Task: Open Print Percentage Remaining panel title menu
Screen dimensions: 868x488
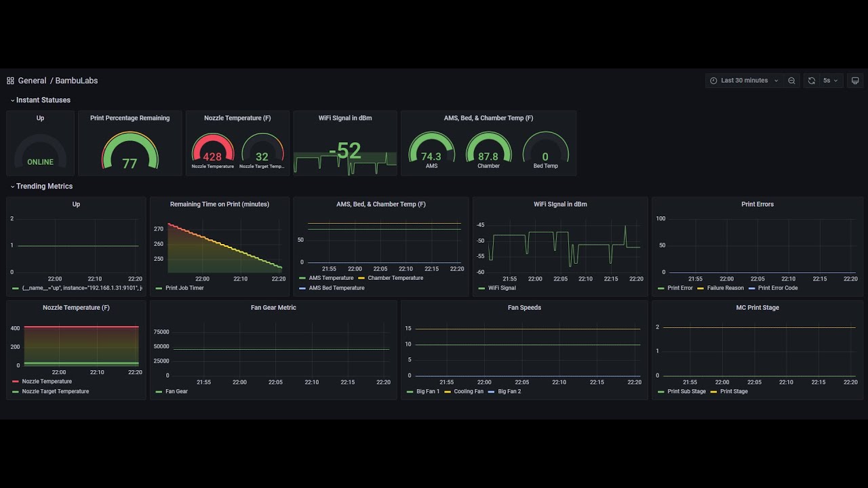Action: tap(130, 118)
